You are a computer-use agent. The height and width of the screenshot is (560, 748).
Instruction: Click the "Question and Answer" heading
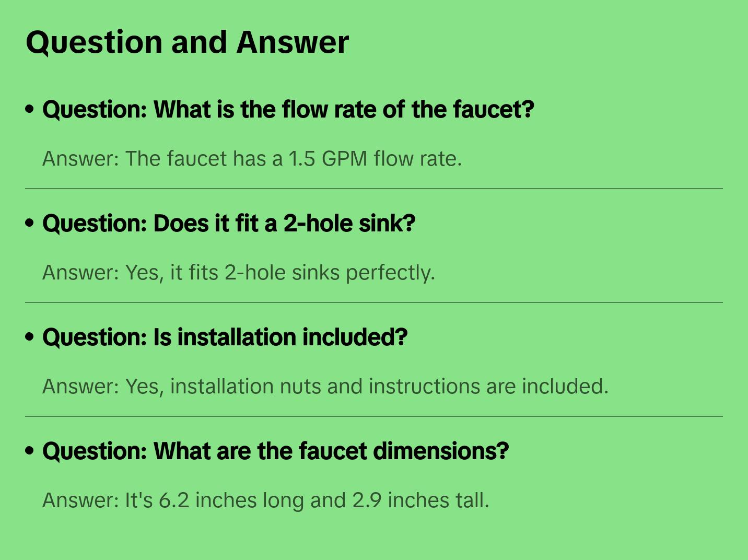click(x=187, y=42)
